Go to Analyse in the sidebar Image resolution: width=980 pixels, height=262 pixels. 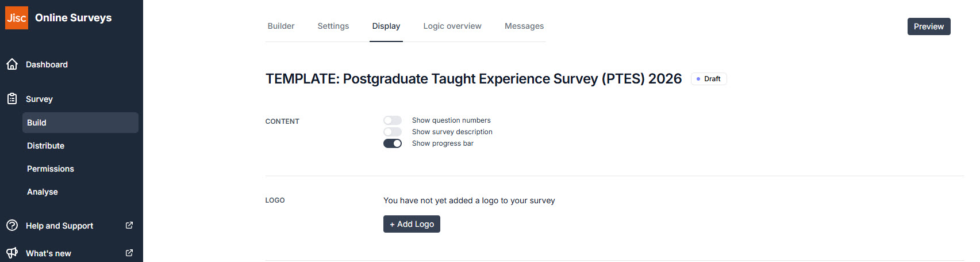43,192
